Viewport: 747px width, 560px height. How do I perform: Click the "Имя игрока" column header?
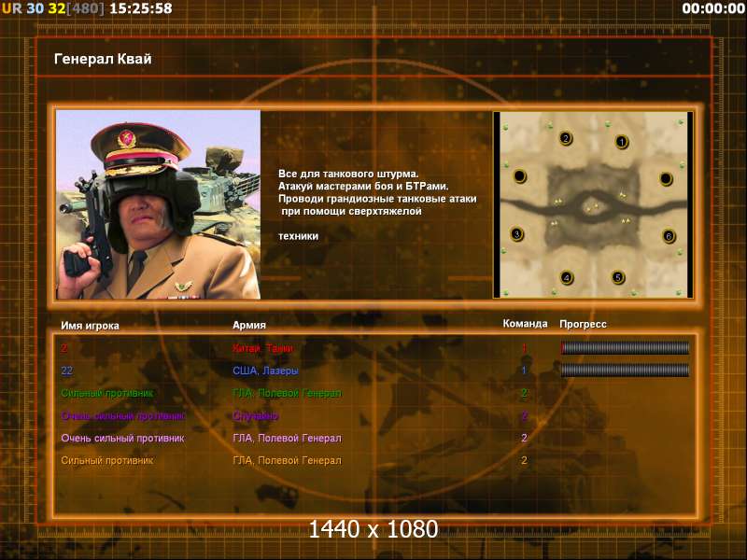point(90,326)
